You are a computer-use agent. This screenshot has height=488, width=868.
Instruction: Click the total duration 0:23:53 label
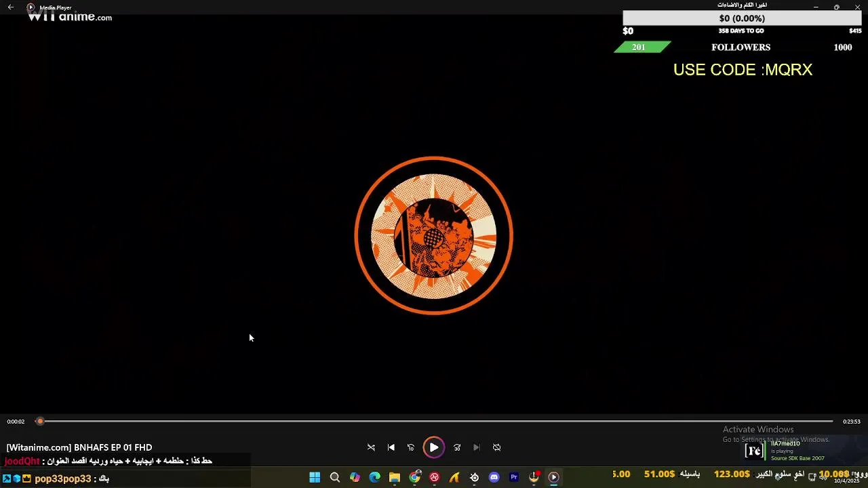pos(852,422)
